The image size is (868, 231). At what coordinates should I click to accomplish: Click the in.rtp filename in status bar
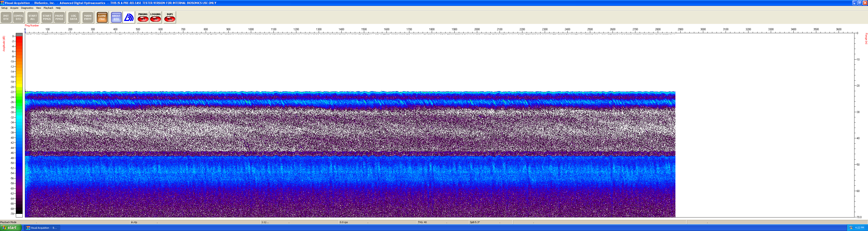[134, 222]
